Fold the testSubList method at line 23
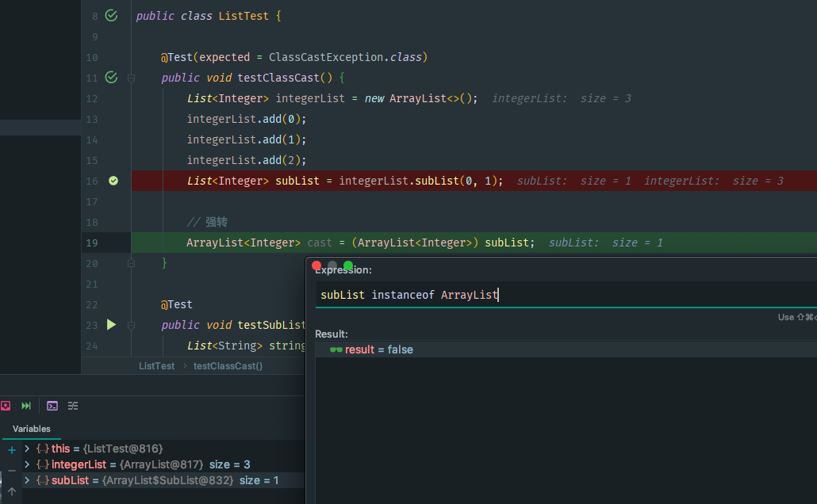The height and width of the screenshot is (504, 817). click(x=131, y=325)
